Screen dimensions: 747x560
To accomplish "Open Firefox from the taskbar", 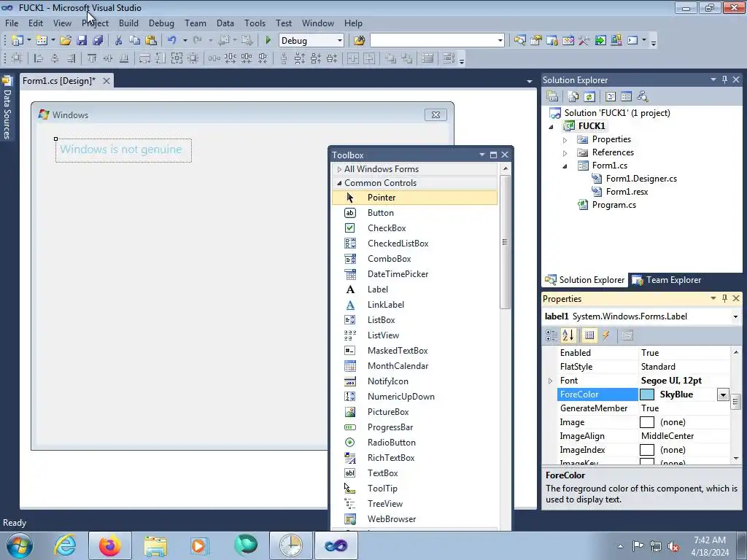I will (x=109, y=545).
